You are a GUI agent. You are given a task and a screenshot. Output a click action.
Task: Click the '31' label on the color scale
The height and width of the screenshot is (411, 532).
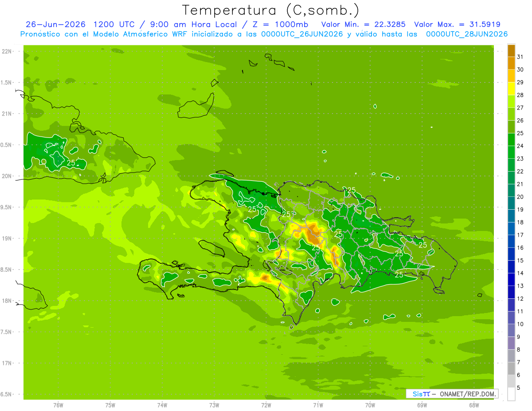[520, 57]
